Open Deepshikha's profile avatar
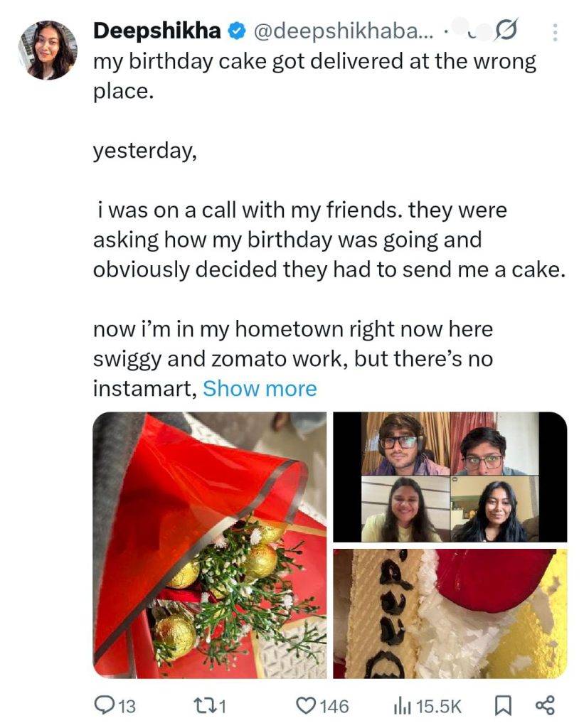 pos(48,50)
